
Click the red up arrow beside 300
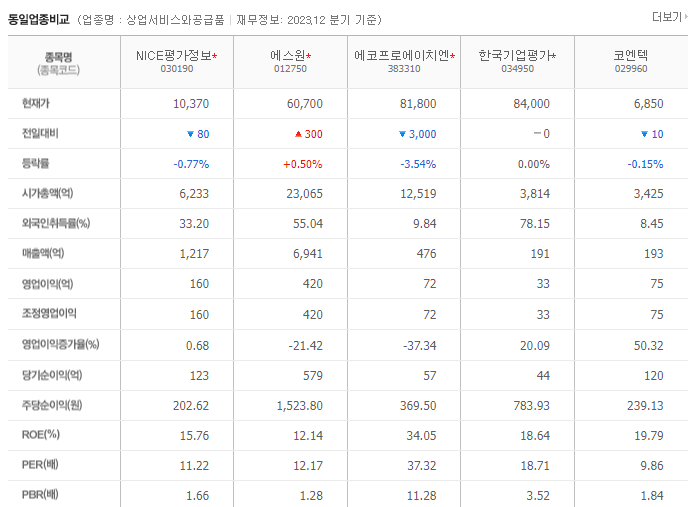pyautogui.click(x=298, y=134)
